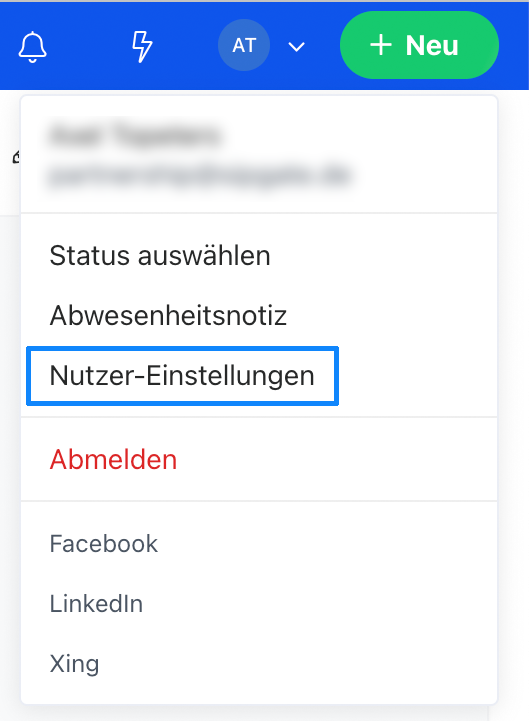Click blank area right of Nutzer-Einstellungen highlight
This screenshot has width=529, height=721.
[x=418, y=376]
